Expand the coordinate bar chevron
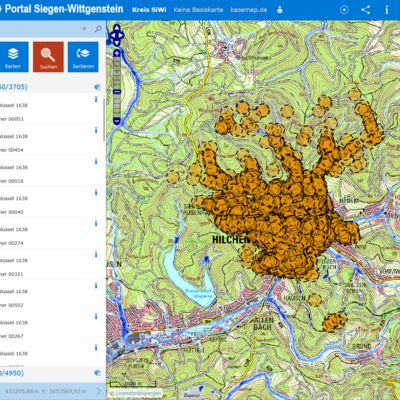This screenshot has height=400, width=400. (99, 391)
